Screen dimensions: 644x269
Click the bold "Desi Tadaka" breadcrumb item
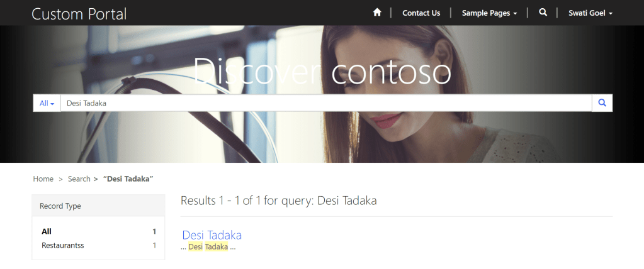128,178
